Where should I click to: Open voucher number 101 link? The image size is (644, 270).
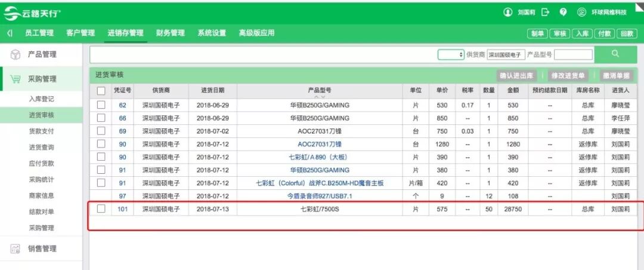(x=122, y=209)
